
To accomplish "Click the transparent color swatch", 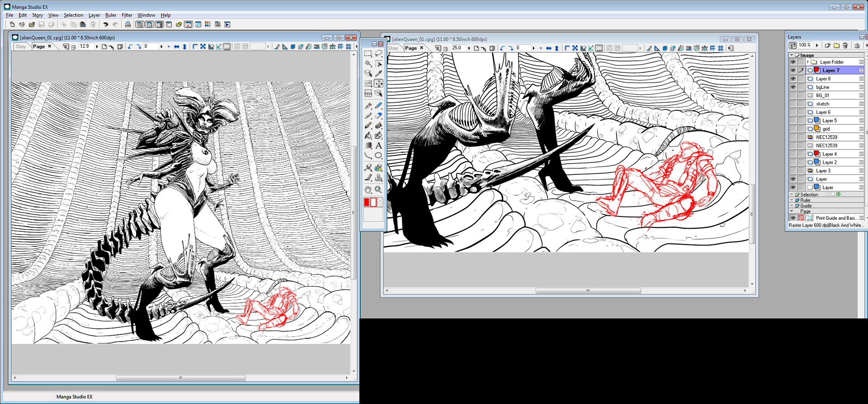I will coord(380,202).
